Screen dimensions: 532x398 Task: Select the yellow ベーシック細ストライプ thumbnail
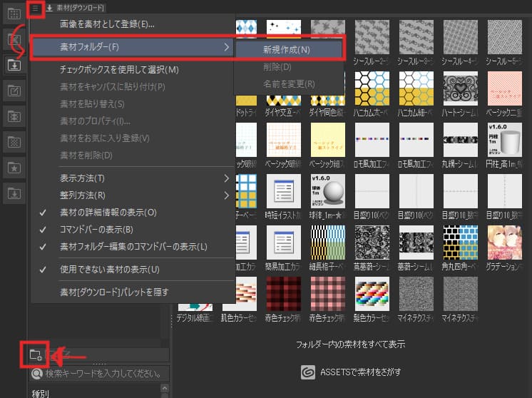328,140
